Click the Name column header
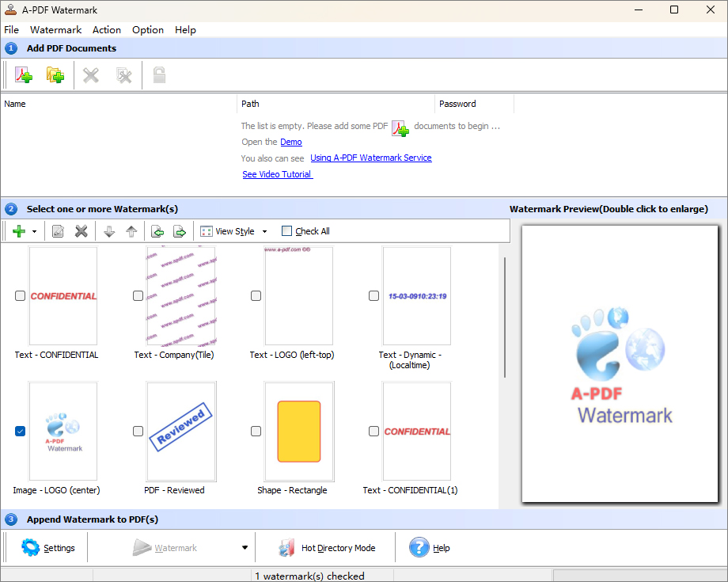Viewport: 728px width, 582px height. (x=119, y=104)
